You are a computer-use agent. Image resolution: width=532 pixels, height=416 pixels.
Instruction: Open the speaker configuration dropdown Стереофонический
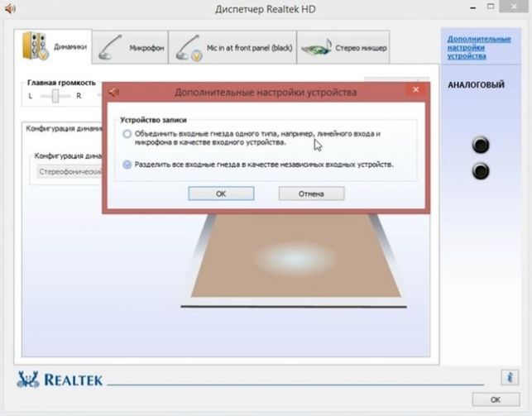[69, 171]
